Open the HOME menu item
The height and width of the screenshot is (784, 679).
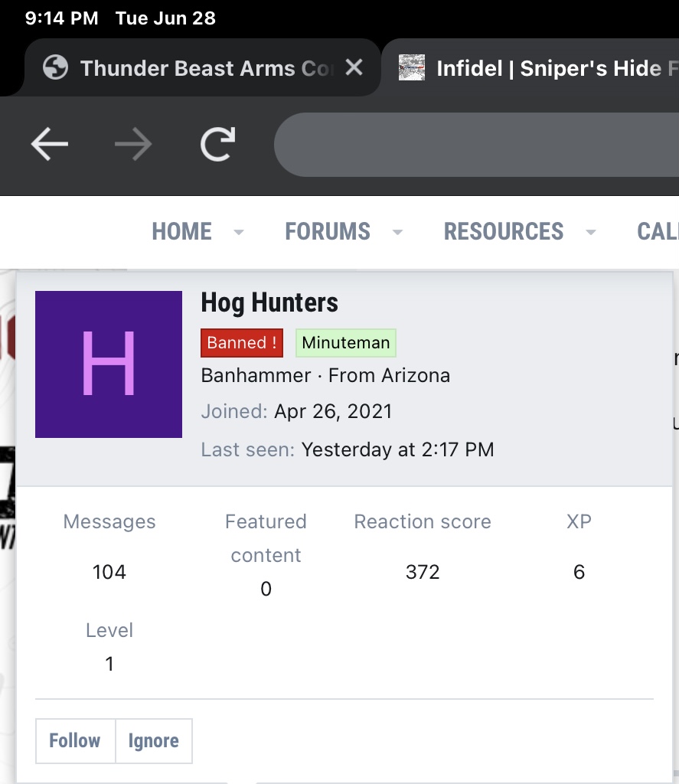click(182, 231)
